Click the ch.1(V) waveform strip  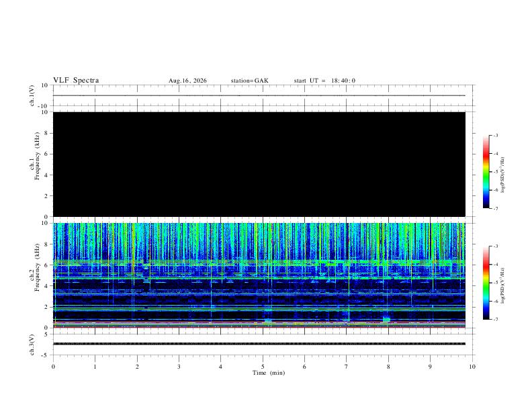(259, 95)
